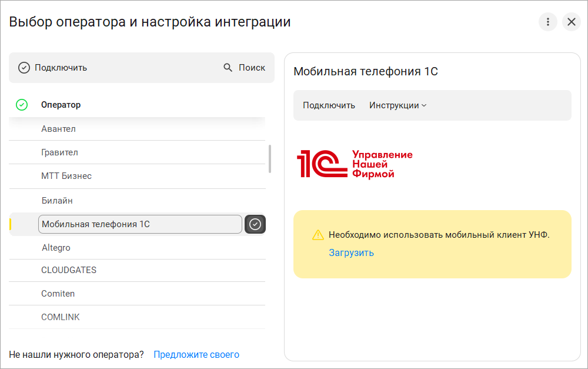This screenshot has height=369, width=588.
Task: Select the Гравител operator row
Action: coord(137,152)
